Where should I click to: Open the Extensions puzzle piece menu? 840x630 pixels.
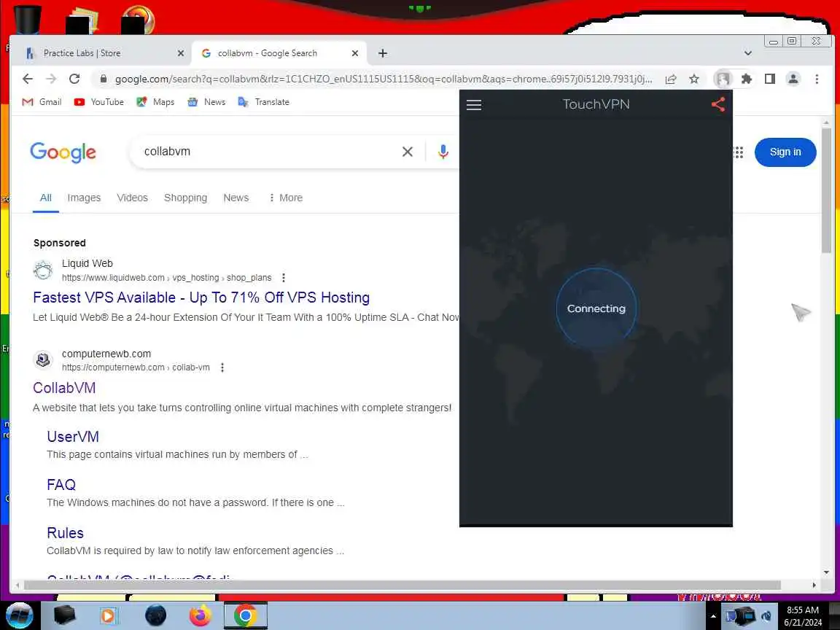tap(746, 79)
